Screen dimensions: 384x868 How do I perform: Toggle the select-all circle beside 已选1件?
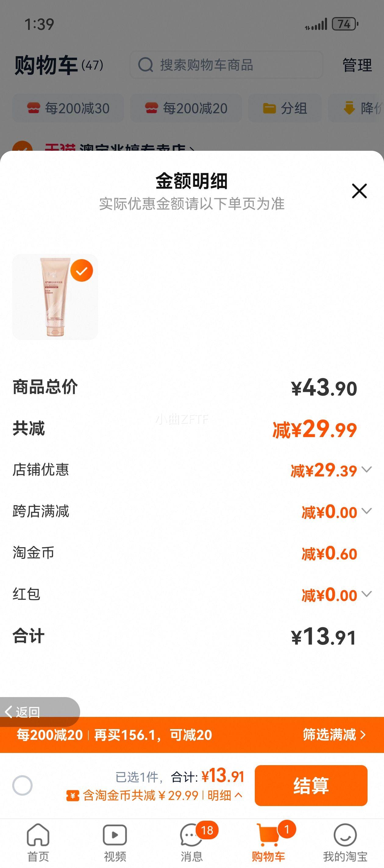click(x=23, y=786)
